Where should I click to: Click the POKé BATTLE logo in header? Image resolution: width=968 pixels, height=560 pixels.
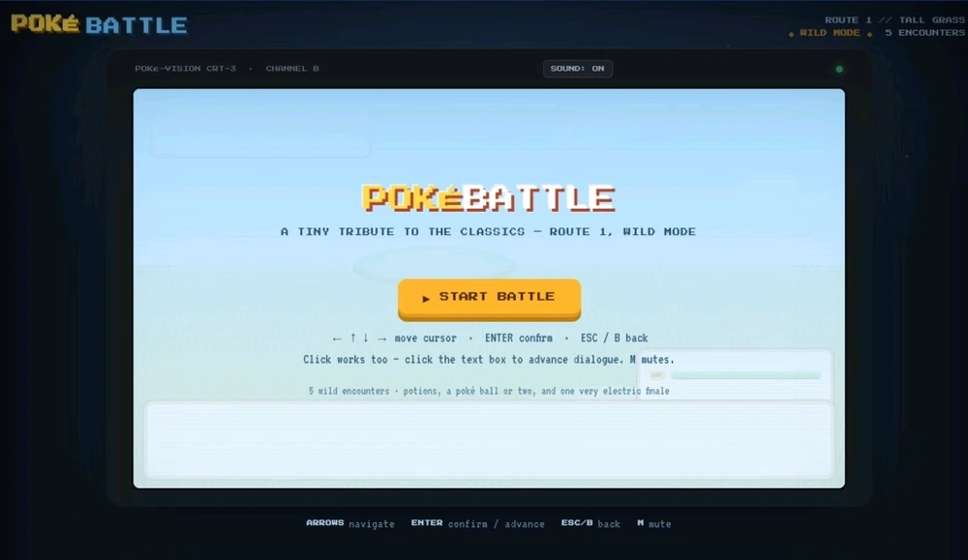[x=99, y=25]
